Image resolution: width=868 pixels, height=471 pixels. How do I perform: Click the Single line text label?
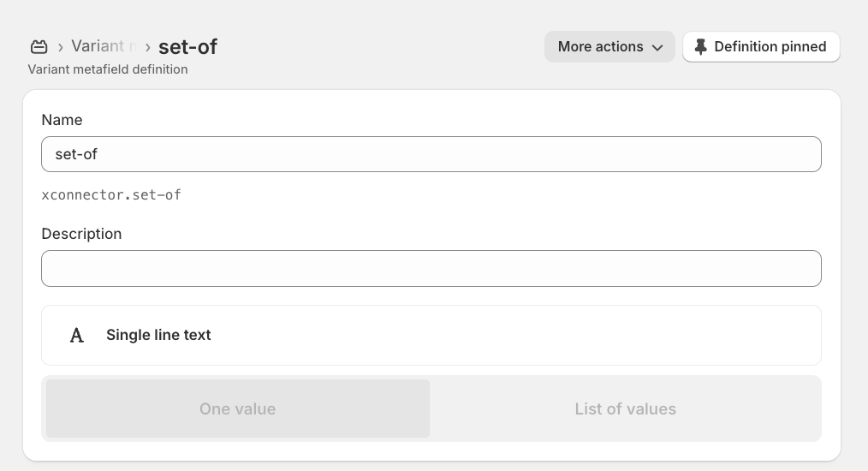158,335
